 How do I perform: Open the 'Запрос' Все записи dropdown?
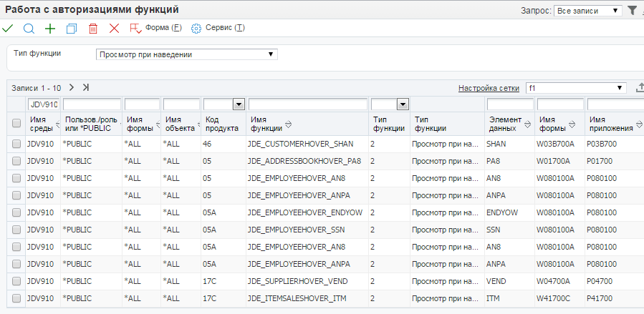pyautogui.click(x=588, y=11)
